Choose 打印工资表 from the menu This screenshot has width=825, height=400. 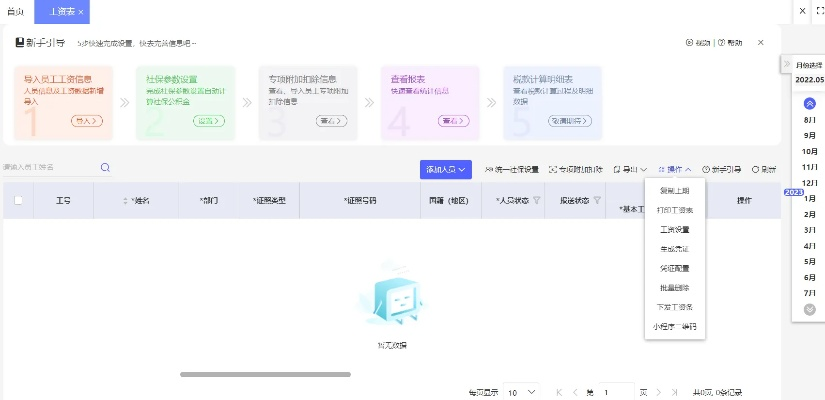tap(675, 210)
